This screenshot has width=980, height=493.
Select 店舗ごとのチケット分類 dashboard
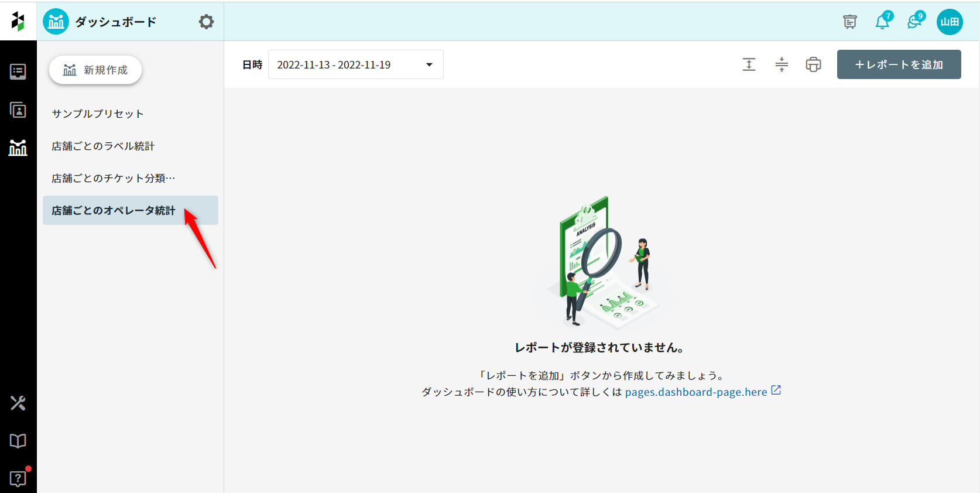click(x=113, y=178)
